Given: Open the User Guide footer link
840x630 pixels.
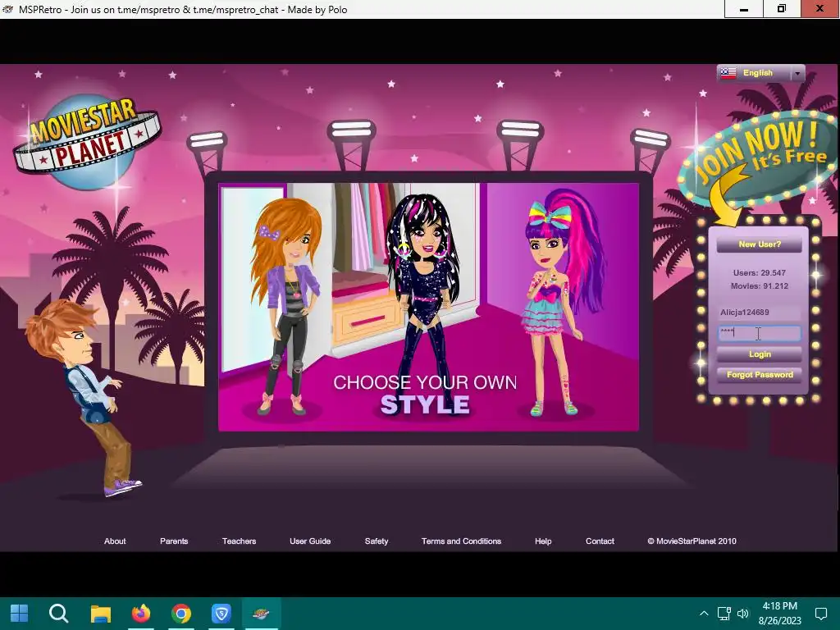Looking at the screenshot, I should tap(310, 541).
